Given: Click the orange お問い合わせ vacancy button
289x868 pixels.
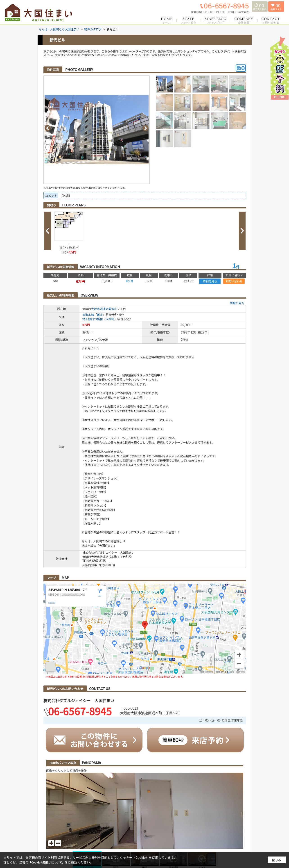Looking at the screenshot, I should pyautogui.click(x=234, y=281).
